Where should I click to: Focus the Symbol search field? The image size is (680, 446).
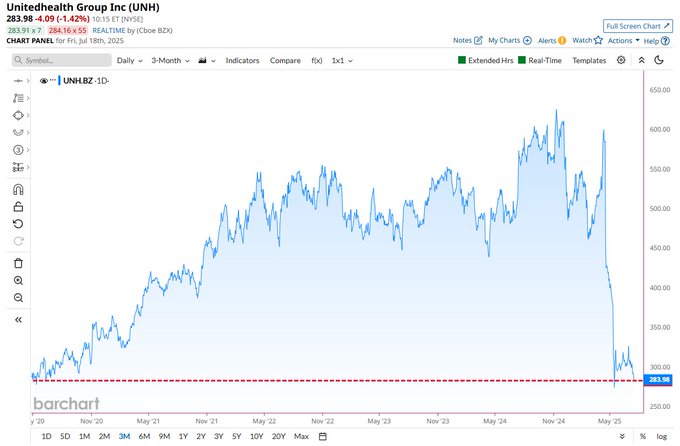tap(62, 60)
